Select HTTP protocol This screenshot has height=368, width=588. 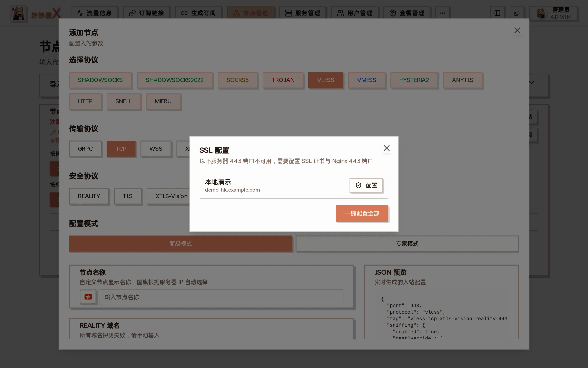85,101
